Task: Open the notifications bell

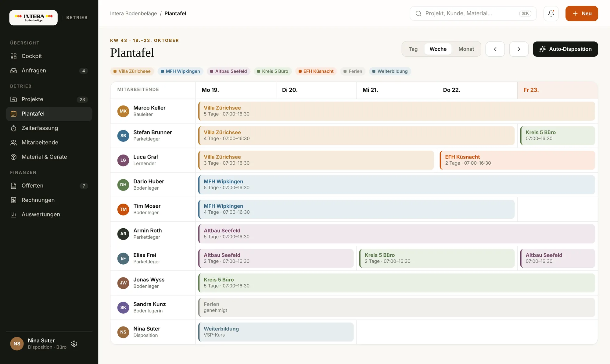Action: click(x=551, y=13)
